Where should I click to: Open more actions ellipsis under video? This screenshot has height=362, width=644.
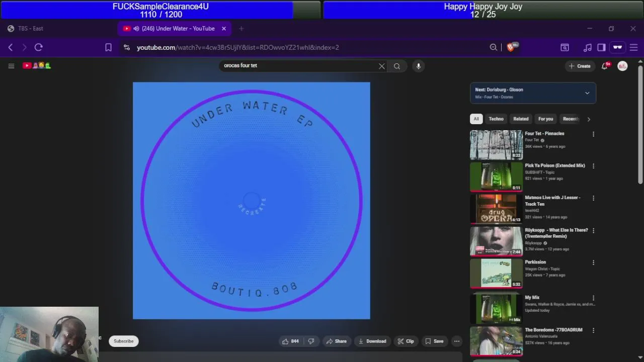457,341
